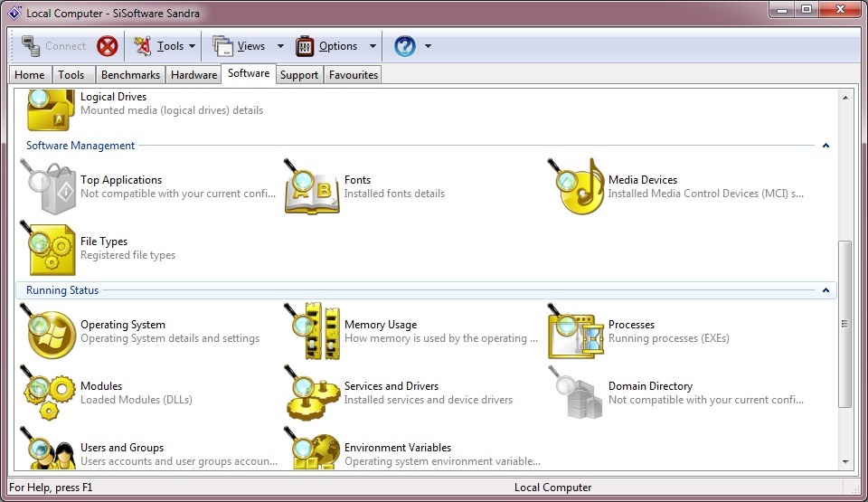The height and width of the screenshot is (502, 868).
Task: Click the 'Installed fonts details' description
Action: (394, 194)
